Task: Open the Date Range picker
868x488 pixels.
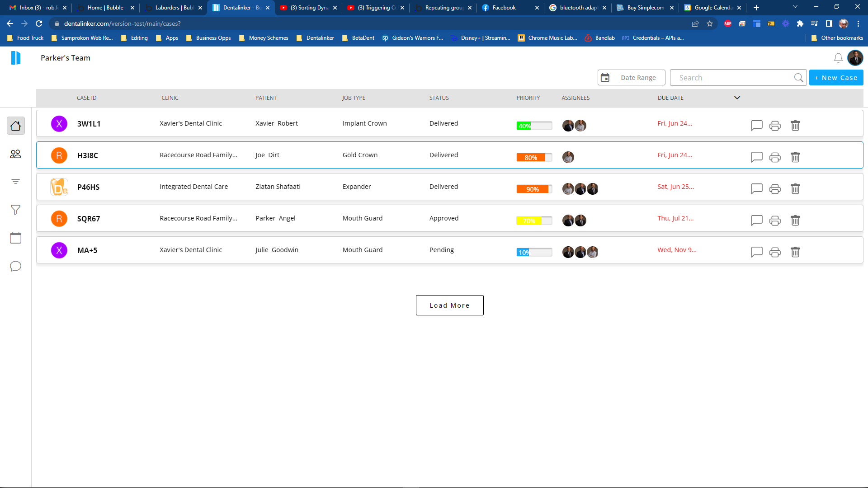Action: pos(631,78)
